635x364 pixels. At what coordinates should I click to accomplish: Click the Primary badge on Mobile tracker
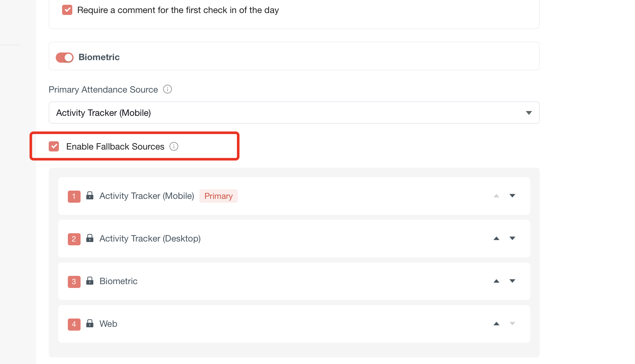[x=218, y=196]
